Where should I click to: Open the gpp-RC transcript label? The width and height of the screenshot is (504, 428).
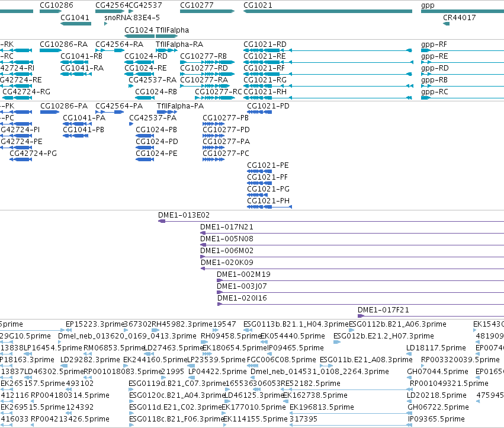pyautogui.click(x=435, y=92)
